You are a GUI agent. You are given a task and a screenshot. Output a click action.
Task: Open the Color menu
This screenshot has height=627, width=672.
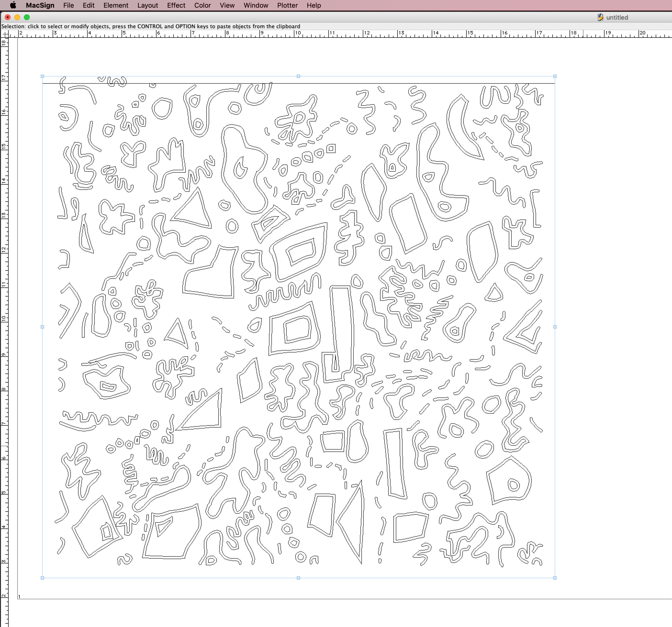tap(202, 5)
